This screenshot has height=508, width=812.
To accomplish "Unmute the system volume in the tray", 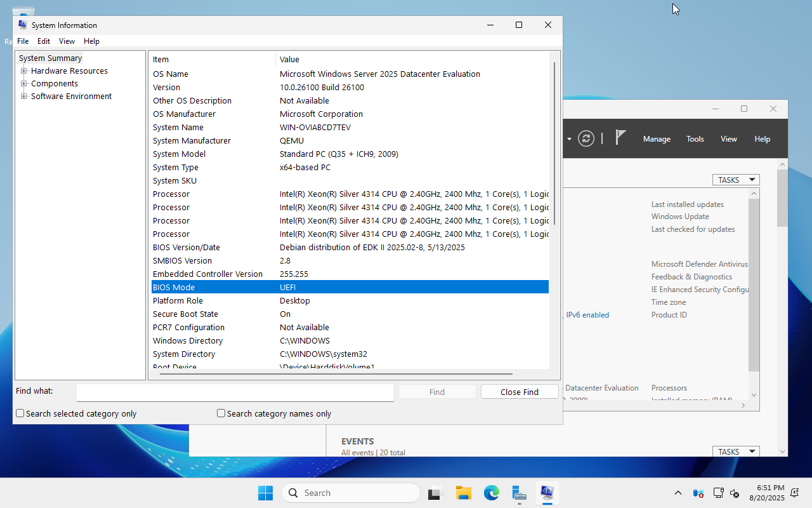I will coord(735,493).
